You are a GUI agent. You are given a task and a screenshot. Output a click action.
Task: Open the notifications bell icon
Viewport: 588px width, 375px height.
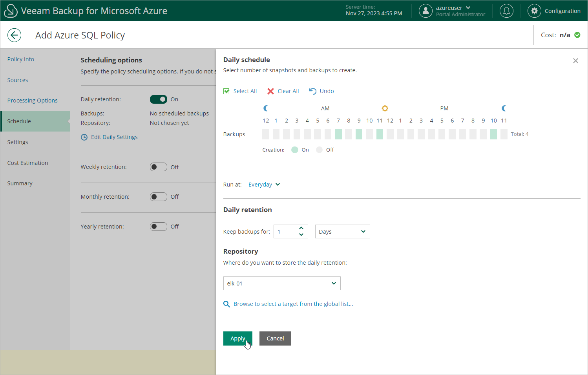coord(506,11)
